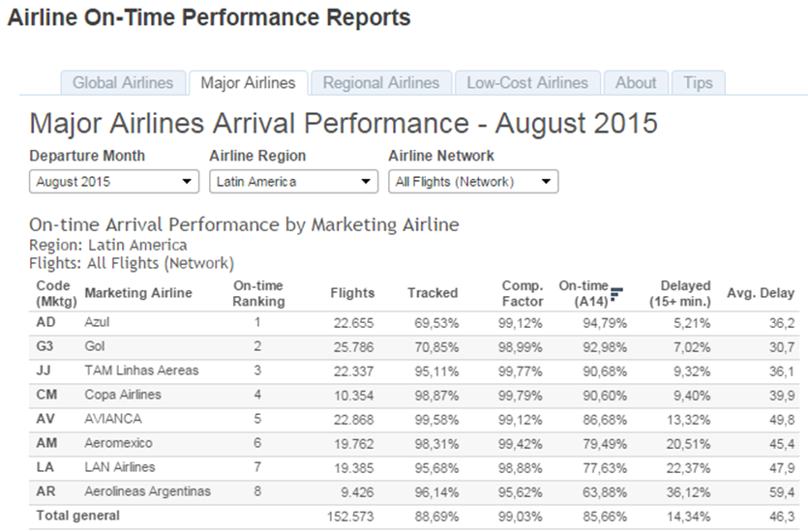Viewport: 808px width, 532px height.
Task: Select the AVIANCA airline name
Action: pyautogui.click(x=113, y=419)
